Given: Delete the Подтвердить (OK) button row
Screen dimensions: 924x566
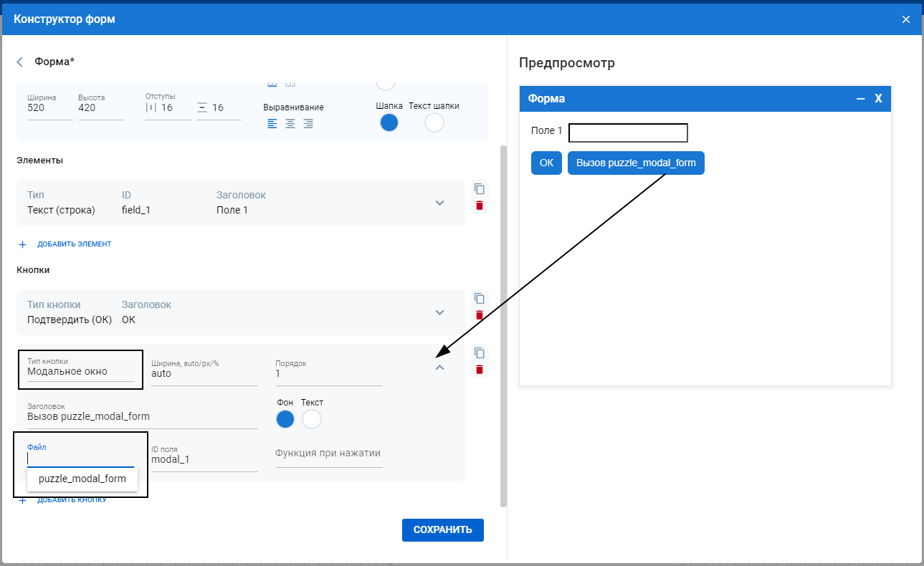Looking at the screenshot, I should click(x=480, y=315).
